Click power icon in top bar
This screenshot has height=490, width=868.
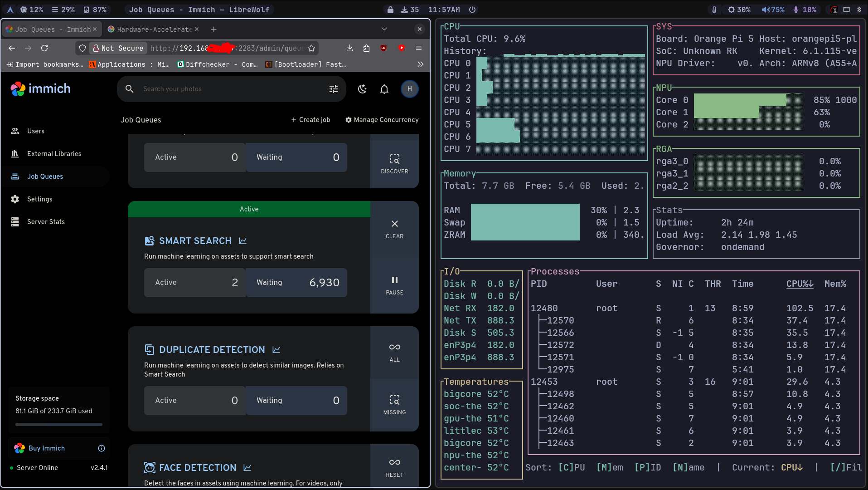coord(472,10)
